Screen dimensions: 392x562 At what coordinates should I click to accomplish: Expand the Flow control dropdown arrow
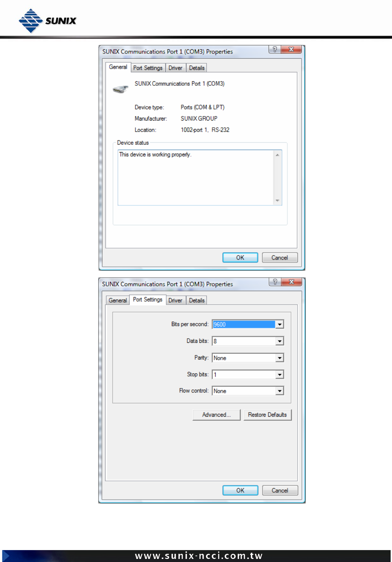[x=279, y=391]
